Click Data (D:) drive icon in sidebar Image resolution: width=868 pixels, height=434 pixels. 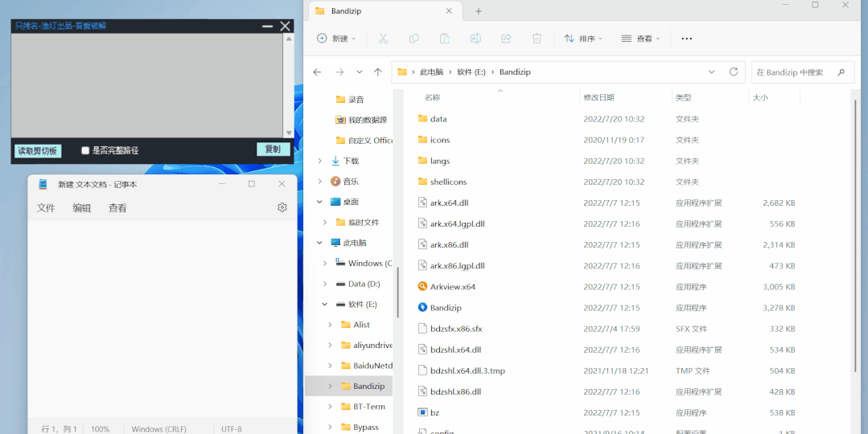[341, 284]
